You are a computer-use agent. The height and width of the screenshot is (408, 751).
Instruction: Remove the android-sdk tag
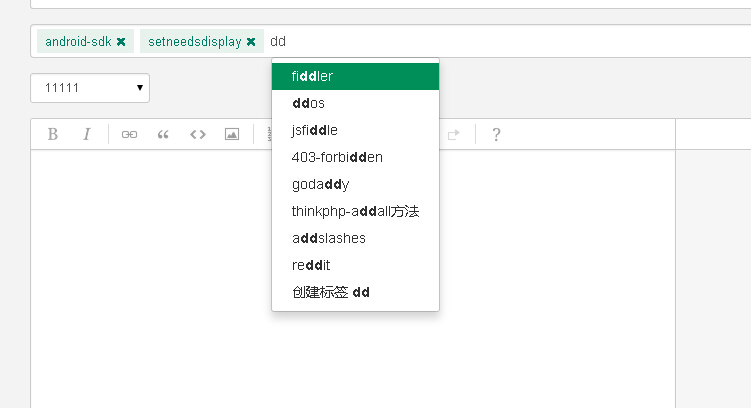coord(121,42)
